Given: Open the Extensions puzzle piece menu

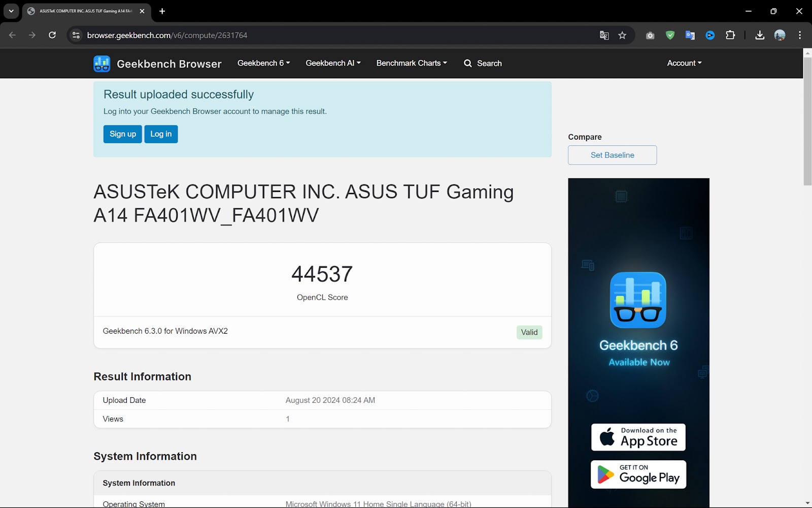Looking at the screenshot, I should tap(730, 35).
